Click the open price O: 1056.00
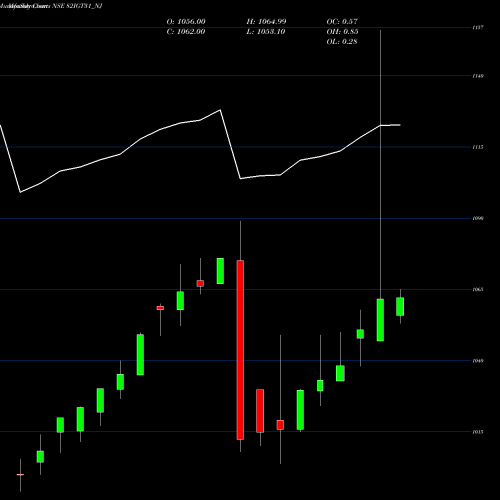The image size is (500, 500). 186,22
